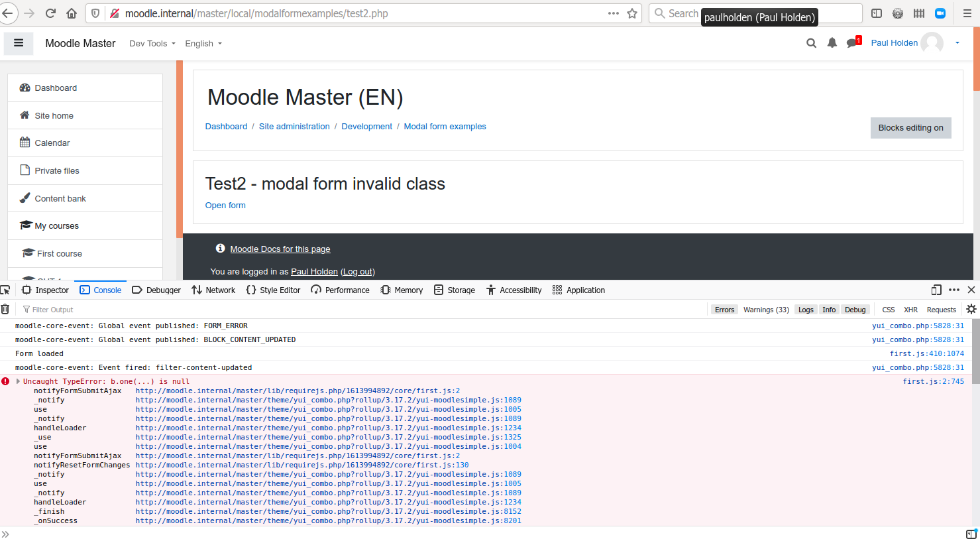Image resolution: width=980 pixels, height=545 pixels.
Task: Click the Log out link
Action: tap(357, 272)
